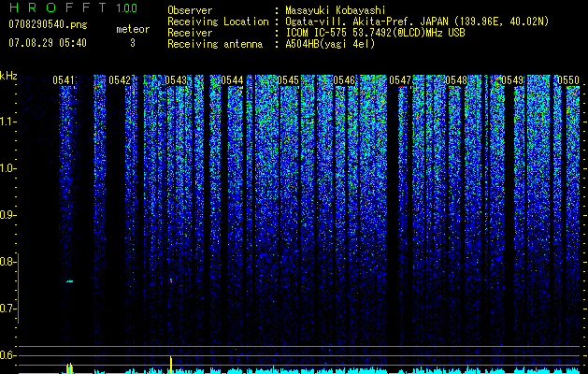Click the red meteor echo near 0543

(x=171, y=280)
